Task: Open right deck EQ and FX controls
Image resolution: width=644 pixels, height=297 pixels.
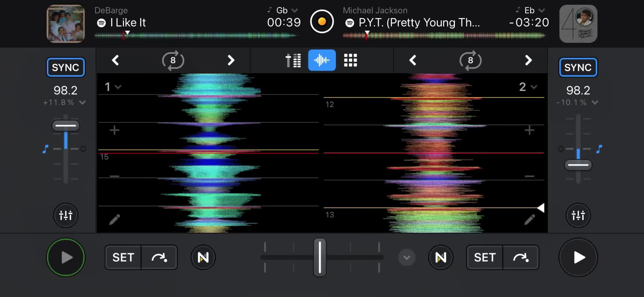Action: [x=578, y=215]
